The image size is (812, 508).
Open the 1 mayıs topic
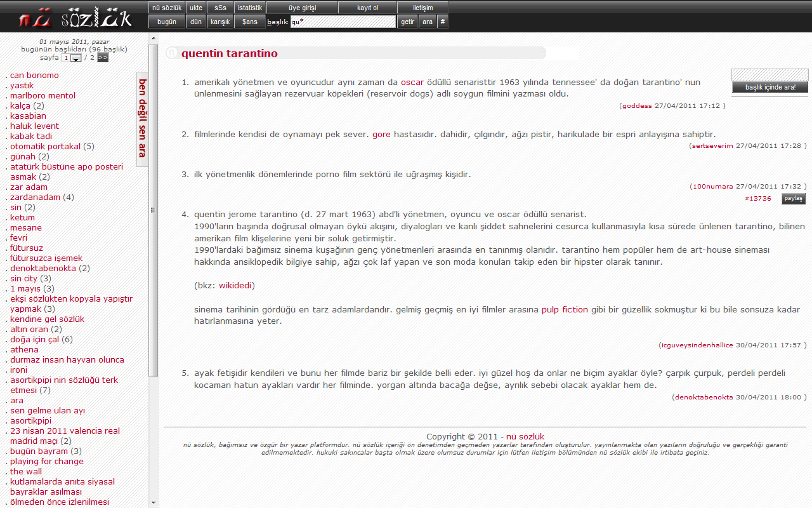pos(25,289)
